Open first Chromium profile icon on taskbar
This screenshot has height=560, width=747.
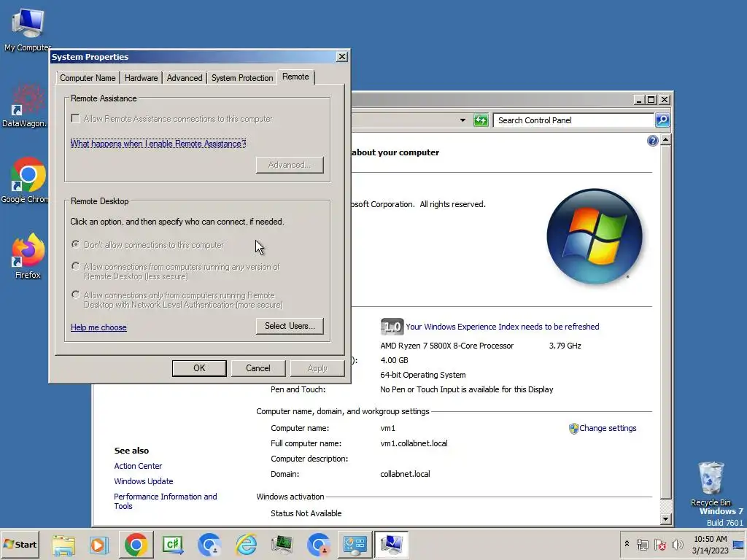coord(209,545)
